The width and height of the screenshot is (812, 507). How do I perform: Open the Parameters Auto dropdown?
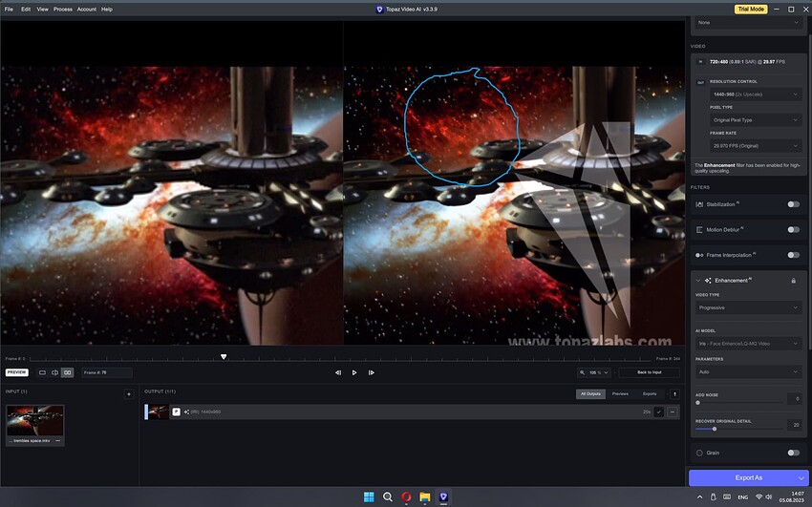click(748, 372)
